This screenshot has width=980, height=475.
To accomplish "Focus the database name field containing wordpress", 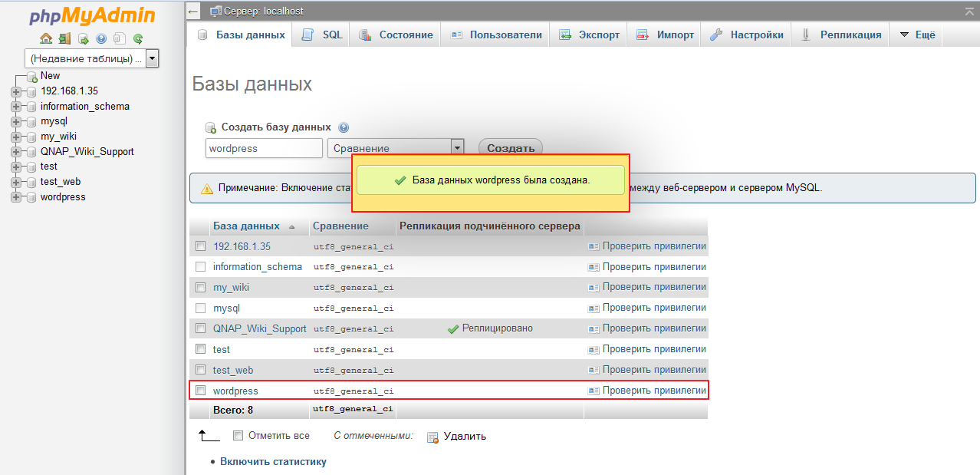I will (264, 148).
